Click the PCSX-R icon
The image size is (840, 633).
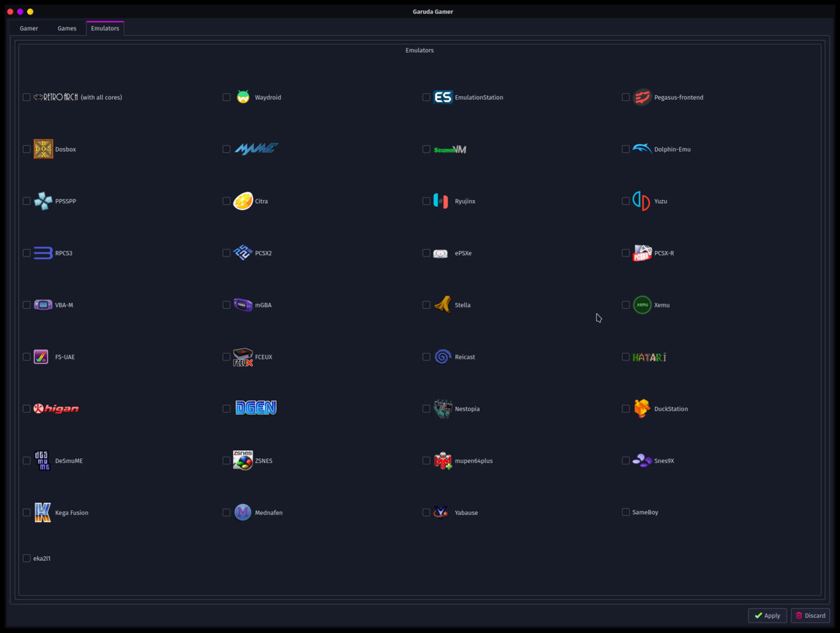click(642, 253)
